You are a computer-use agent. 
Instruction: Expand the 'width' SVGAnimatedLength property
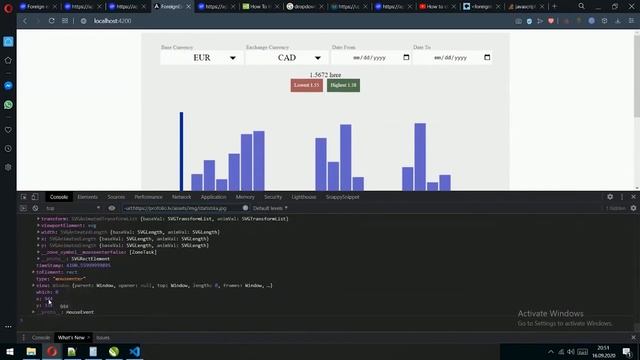(38, 232)
